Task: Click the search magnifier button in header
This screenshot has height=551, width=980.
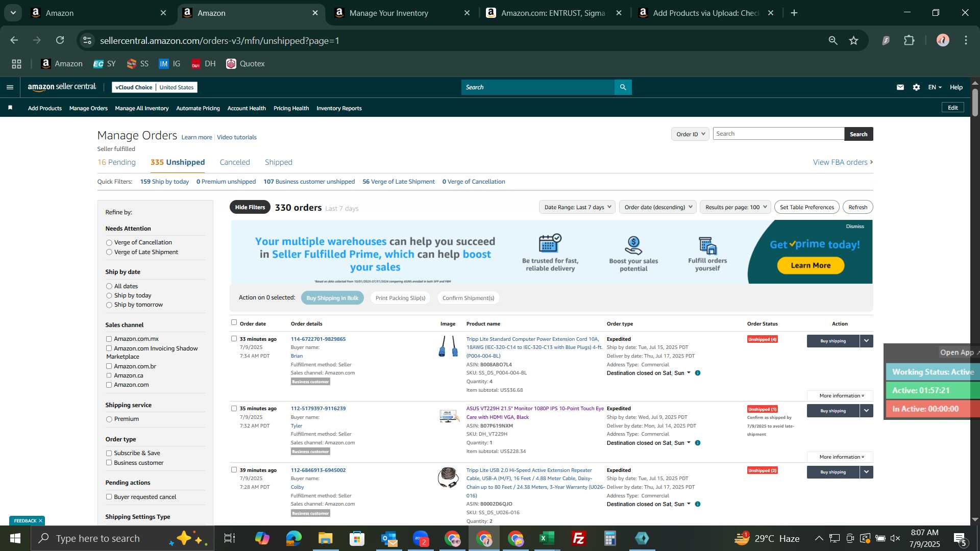Action: pyautogui.click(x=623, y=87)
